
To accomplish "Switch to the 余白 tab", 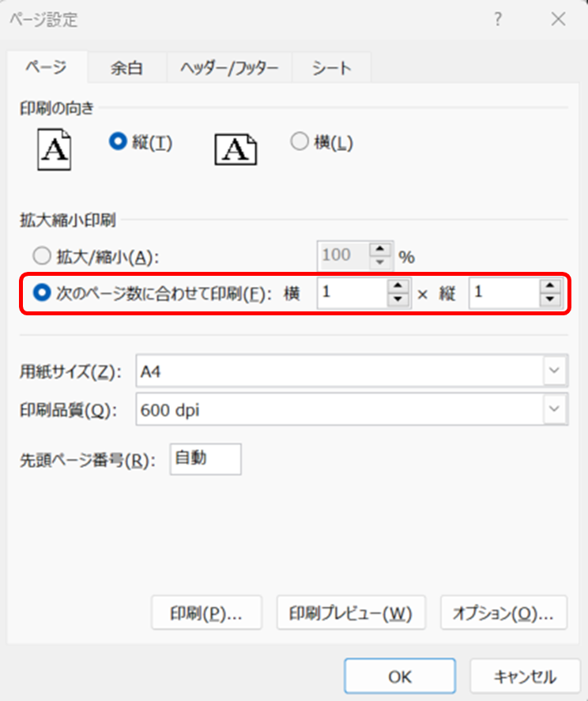I will [126, 69].
